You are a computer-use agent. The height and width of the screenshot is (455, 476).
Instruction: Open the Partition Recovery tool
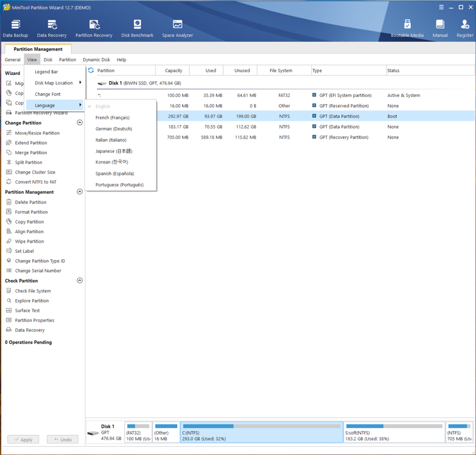click(94, 29)
